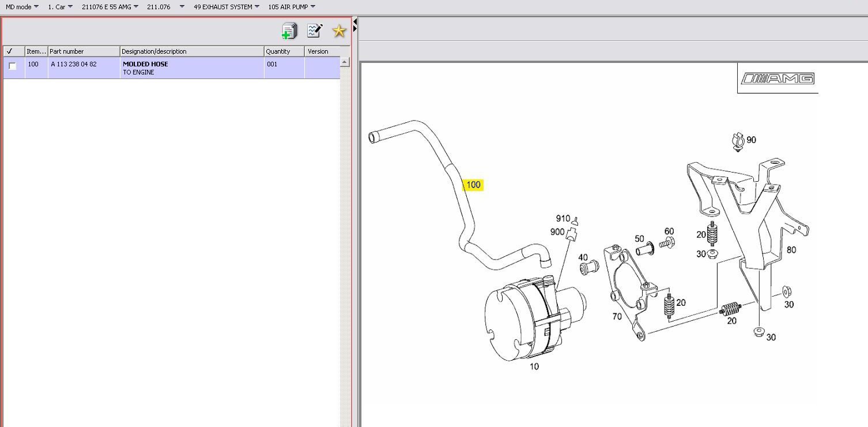Click highlighted 100 callout label
Screen dimensions: 868x427
[473, 185]
